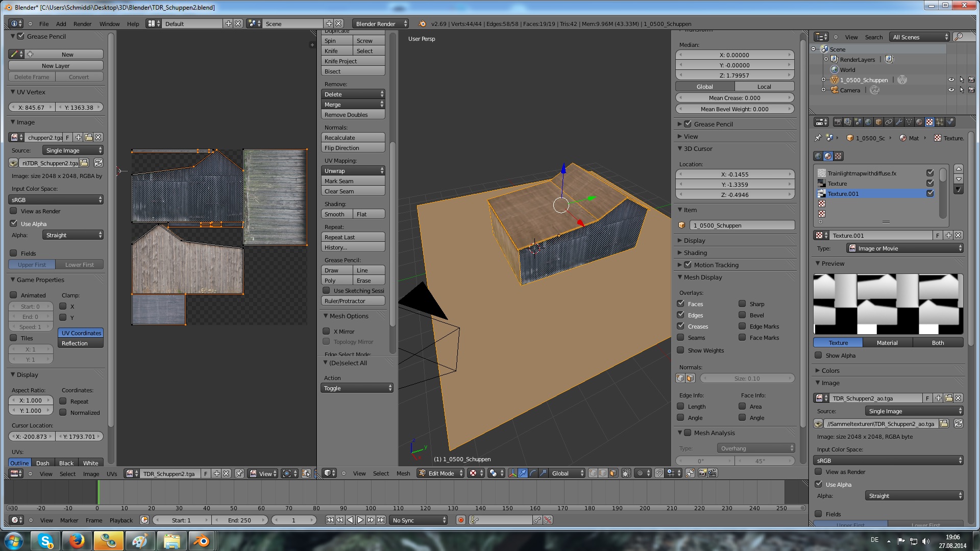This screenshot has height=551, width=980.
Task: Open the Render menu
Action: click(x=82, y=23)
